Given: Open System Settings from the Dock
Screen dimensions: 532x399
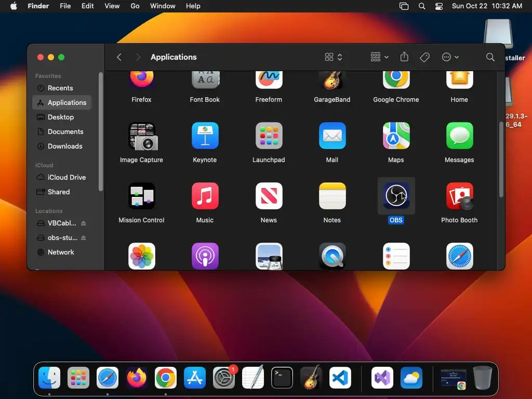Looking at the screenshot, I should pyautogui.click(x=224, y=378).
